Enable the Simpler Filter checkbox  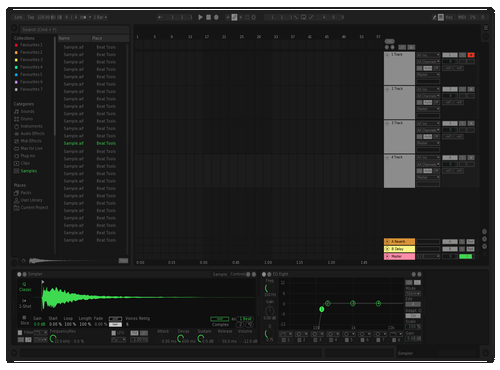[20, 333]
